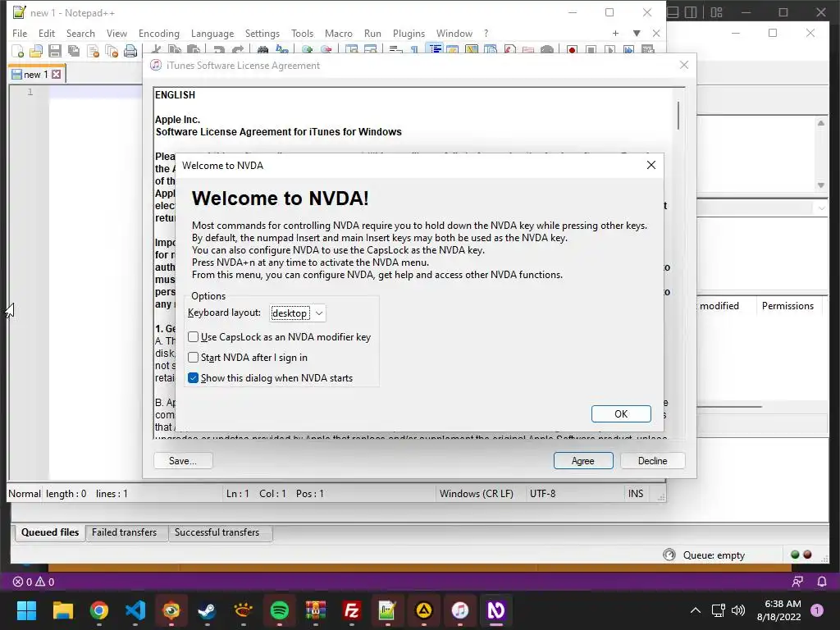Click the Print icon in Notepad++ toolbar
The width and height of the screenshot is (840, 630).
130,52
